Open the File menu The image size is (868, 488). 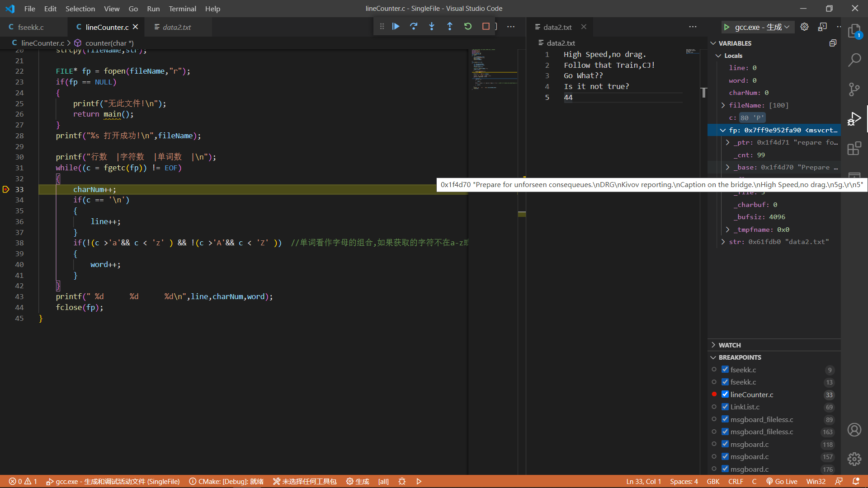pyautogui.click(x=29, y=9)
